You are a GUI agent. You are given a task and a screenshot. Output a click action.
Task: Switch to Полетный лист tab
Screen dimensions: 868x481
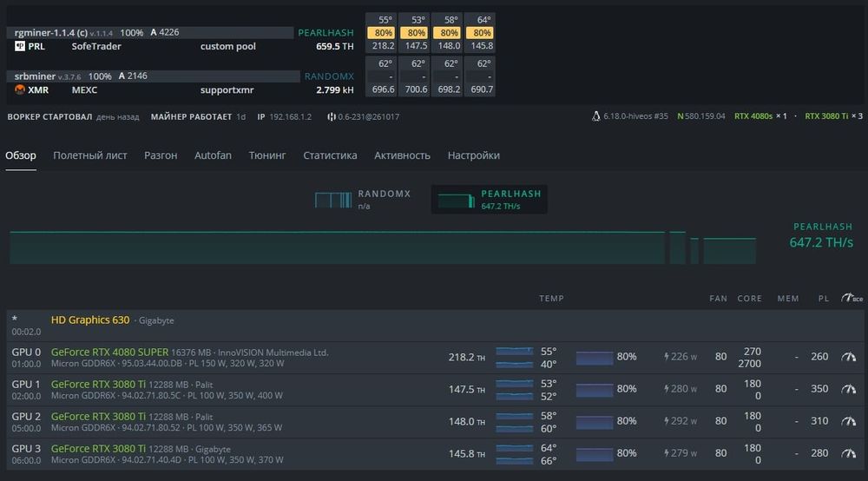pos(90,155)
